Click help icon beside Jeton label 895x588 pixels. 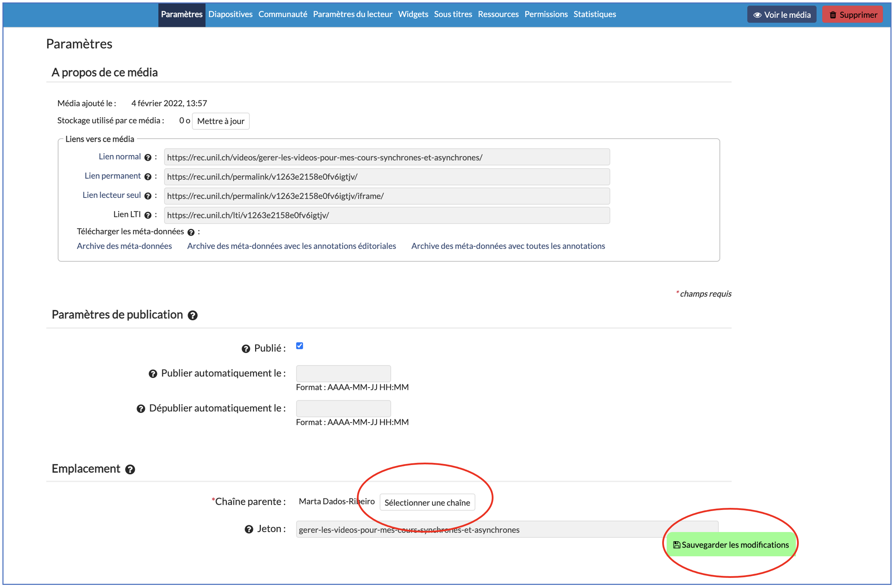248,529
